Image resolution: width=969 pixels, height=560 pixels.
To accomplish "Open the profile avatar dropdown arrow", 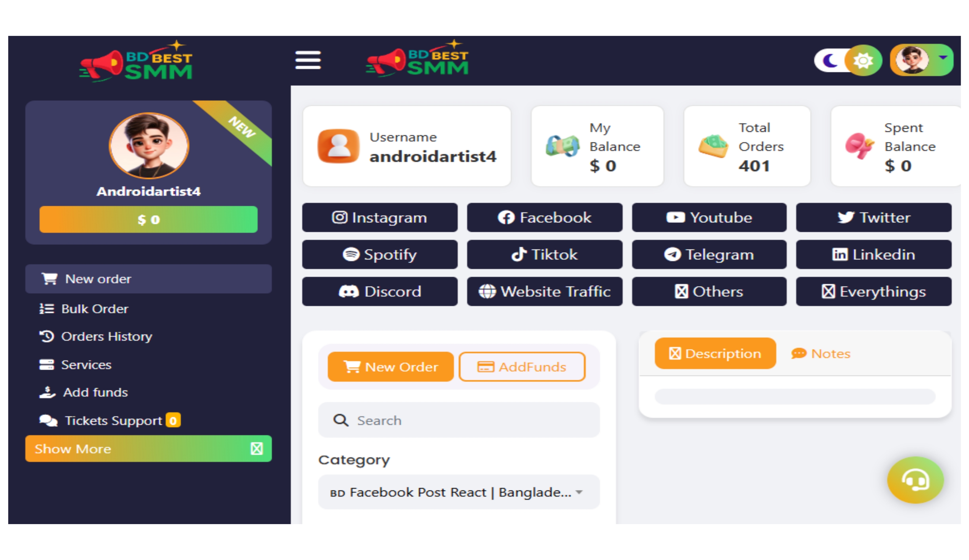I will (943, 58).
